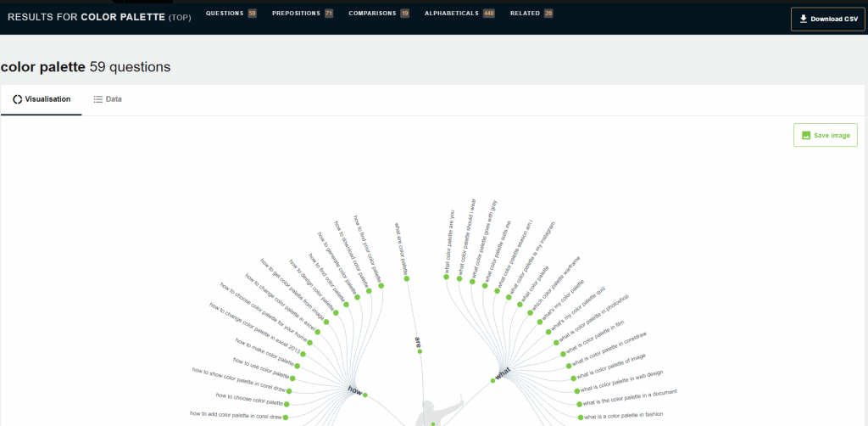Select "what is the color palette in a document"
The height and width of the screenshot is (426, 868).
point(630,396)
